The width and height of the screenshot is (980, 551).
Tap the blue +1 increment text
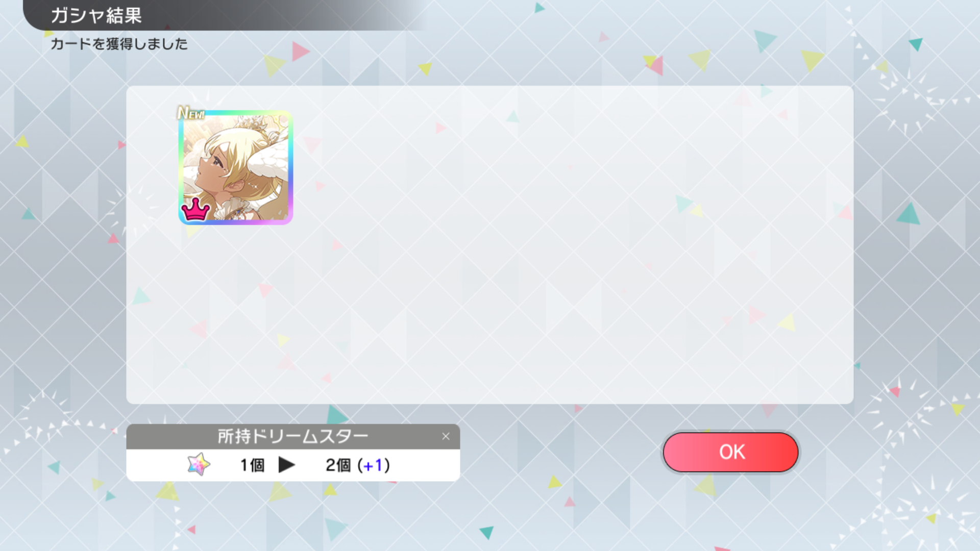click(x=372, y=465)
